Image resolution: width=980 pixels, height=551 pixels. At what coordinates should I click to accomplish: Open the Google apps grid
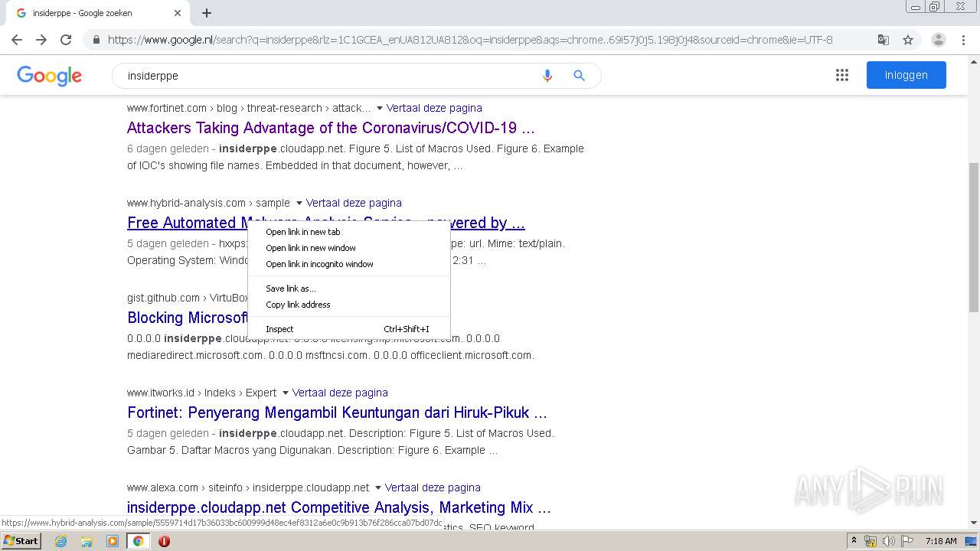coord(842,75)
